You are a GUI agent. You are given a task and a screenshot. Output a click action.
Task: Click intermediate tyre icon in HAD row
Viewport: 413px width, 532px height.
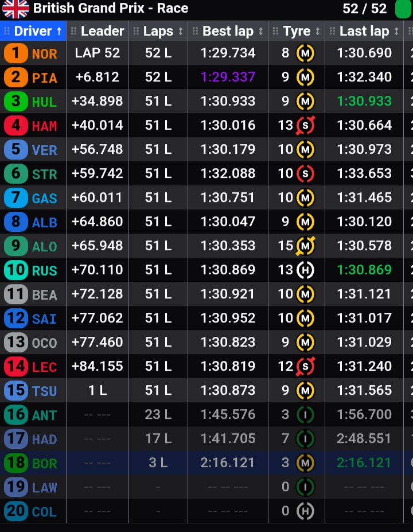305,438
